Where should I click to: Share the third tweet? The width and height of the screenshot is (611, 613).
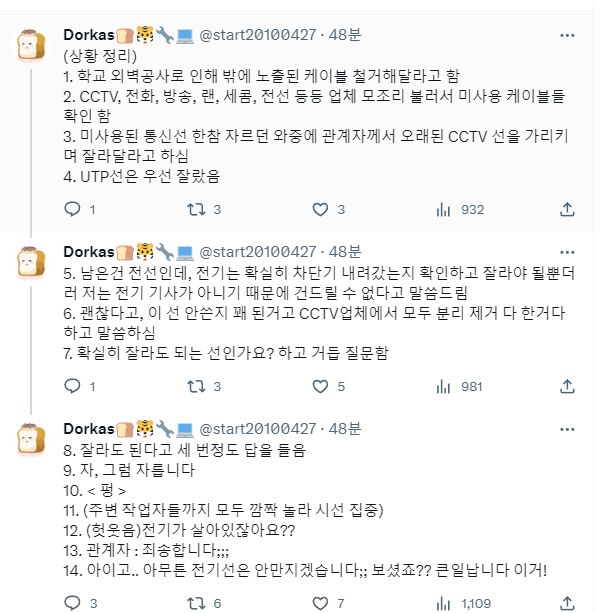tap(567, 603)
